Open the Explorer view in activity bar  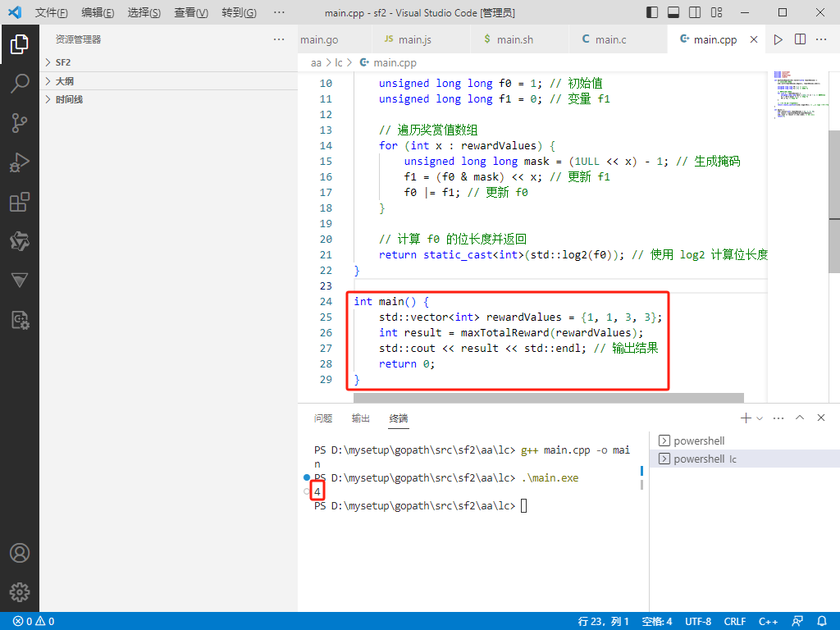click(x=20, y=44)
